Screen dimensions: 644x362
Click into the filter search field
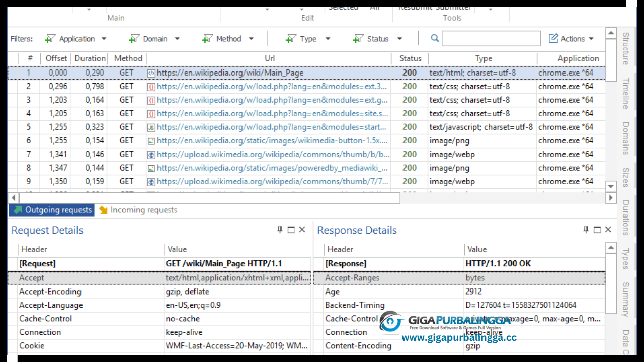491,39
